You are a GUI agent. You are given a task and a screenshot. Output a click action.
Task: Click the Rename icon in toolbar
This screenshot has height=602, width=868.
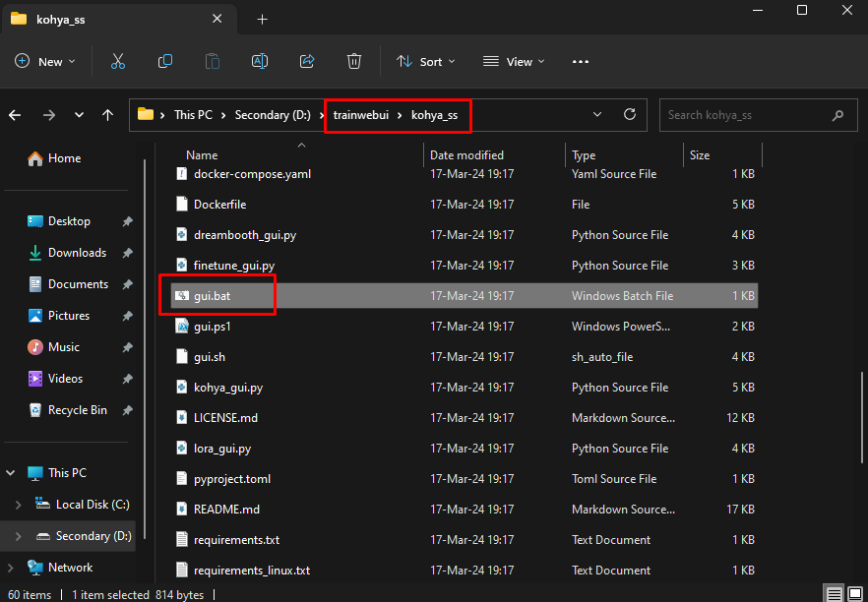click(x=260, y=61)
